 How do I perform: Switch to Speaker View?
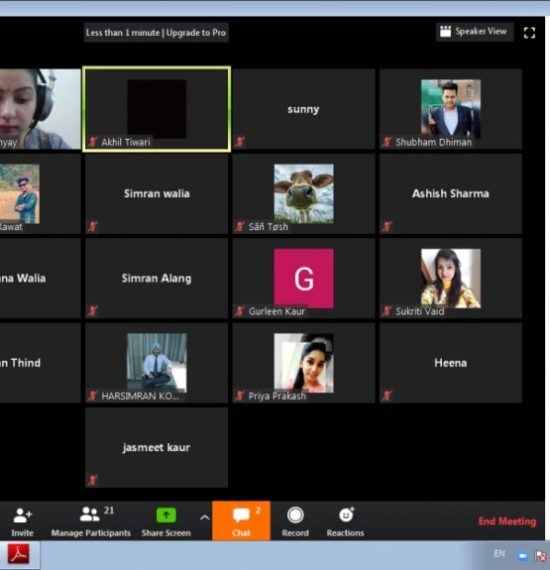click(x=474, y=32)
